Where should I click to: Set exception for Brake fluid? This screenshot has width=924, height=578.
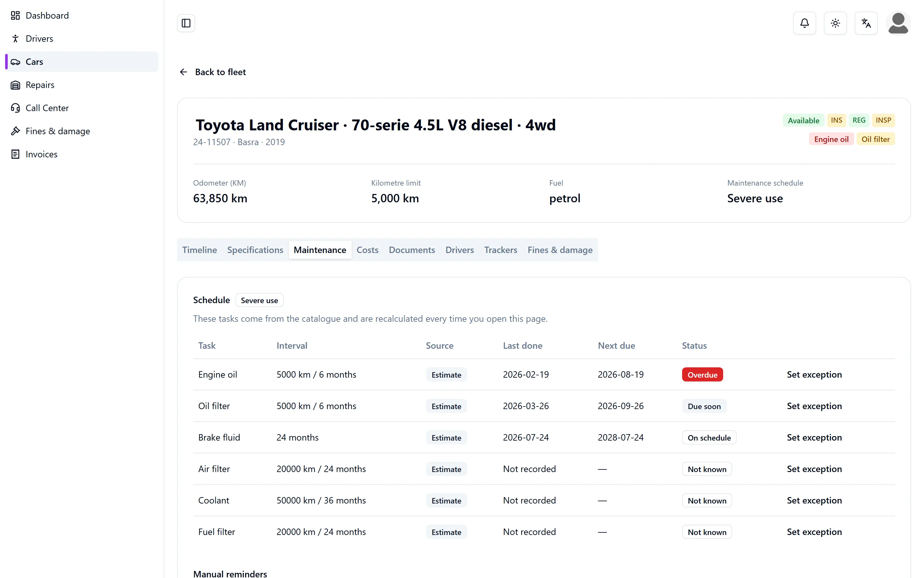click(x=814, y=438)
